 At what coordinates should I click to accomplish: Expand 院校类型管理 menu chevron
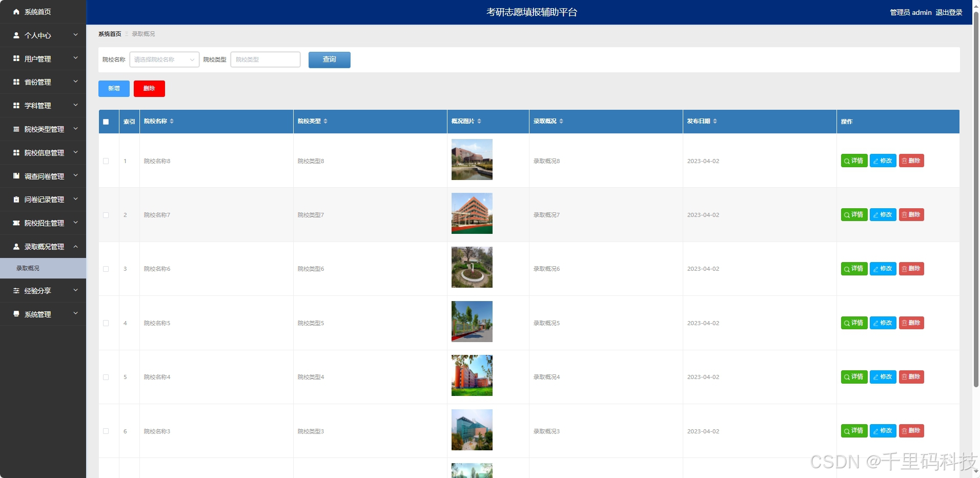point(75,129)
